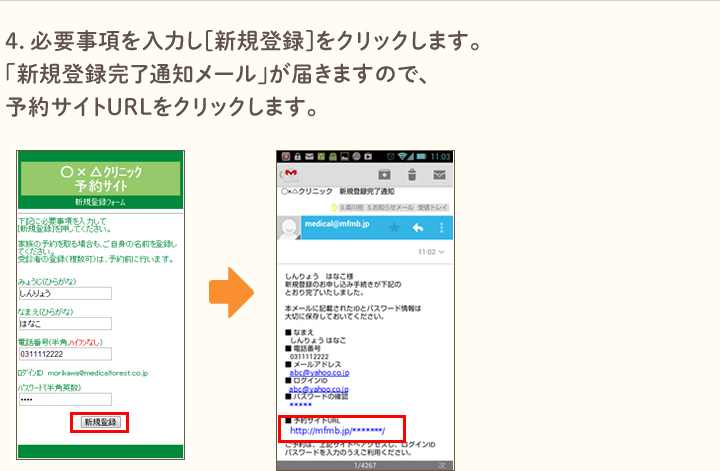Reply using the arrow icon
720x471 pixels.
coord(418,228)
